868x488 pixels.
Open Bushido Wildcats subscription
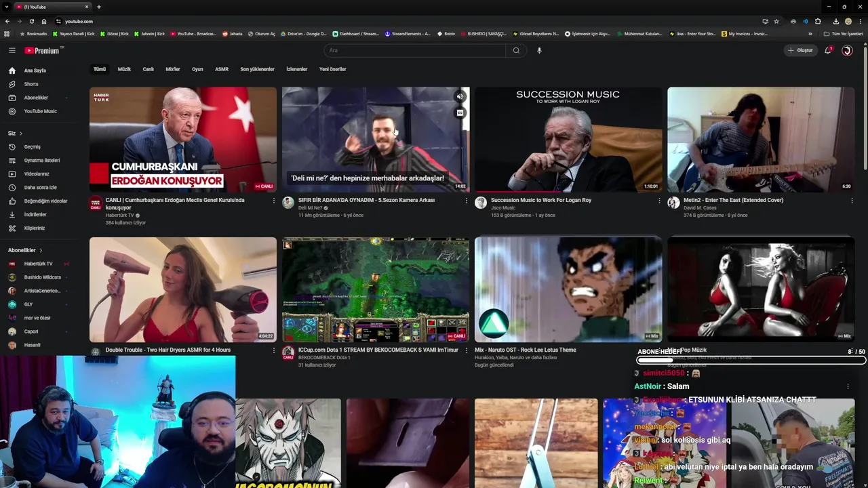tap(42, 277)
